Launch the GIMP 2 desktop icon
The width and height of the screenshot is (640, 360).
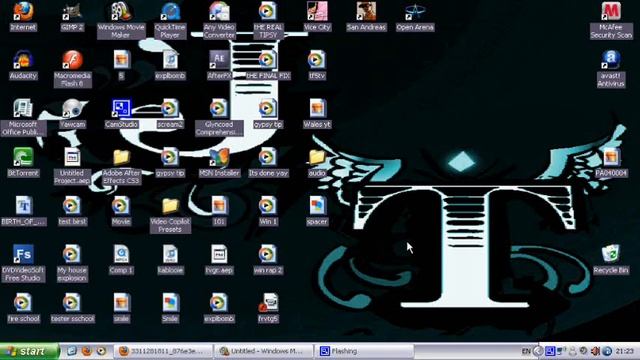72,17
